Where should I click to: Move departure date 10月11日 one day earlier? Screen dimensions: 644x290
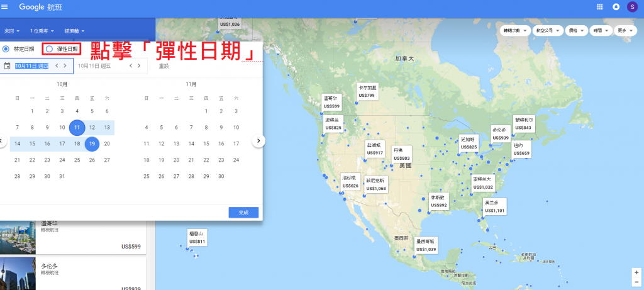click(x=57, y=65)
